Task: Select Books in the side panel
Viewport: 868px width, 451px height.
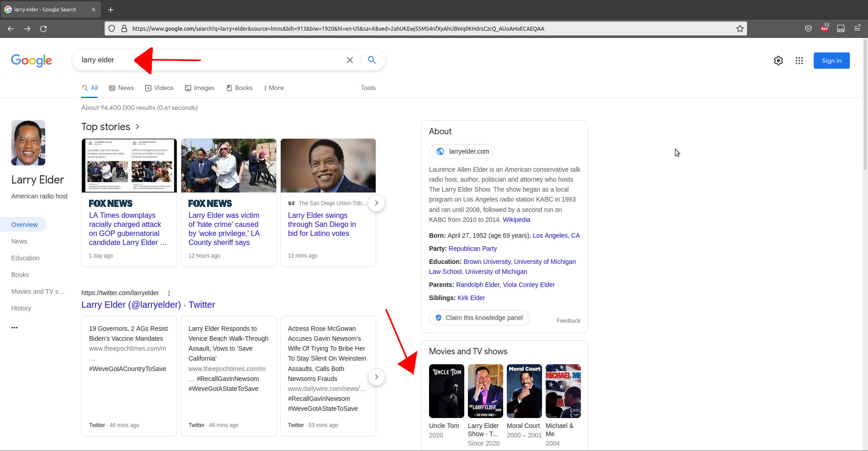Action: (x=20, y=275)
